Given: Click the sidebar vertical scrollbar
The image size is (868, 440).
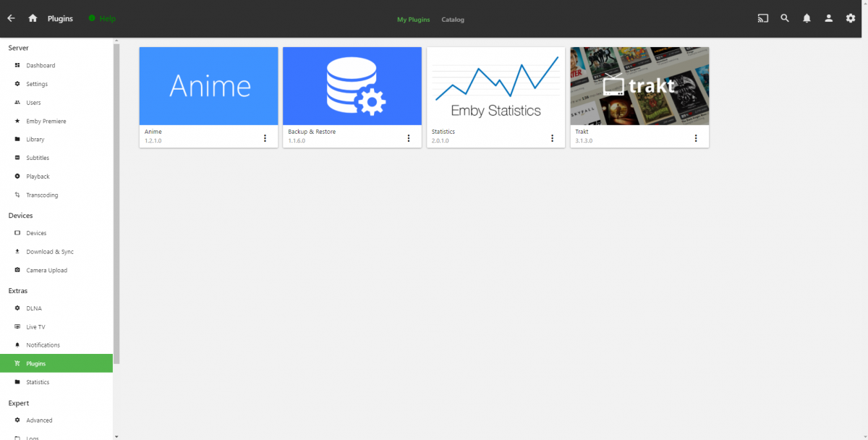Looking at the screenshot, I should click(116, 203).
